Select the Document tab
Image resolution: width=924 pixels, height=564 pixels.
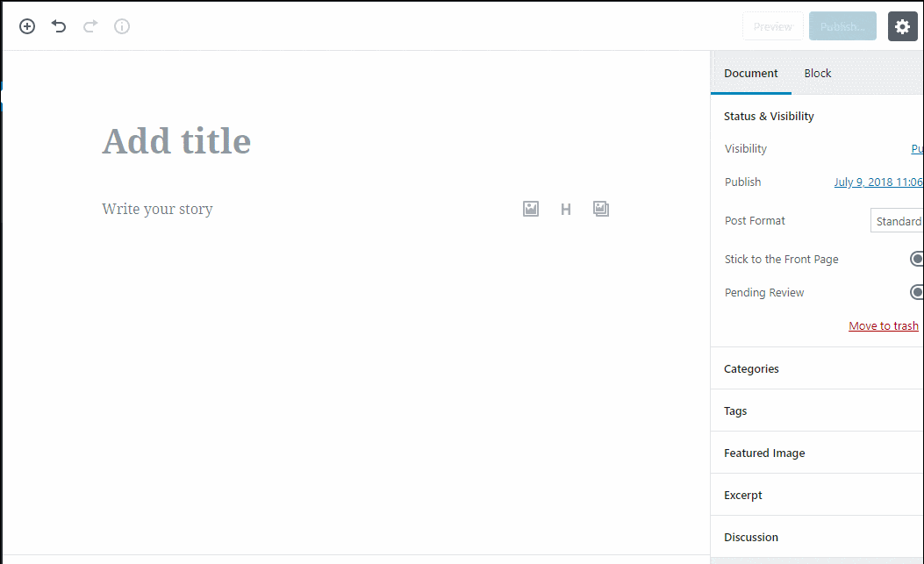(750, 73)
